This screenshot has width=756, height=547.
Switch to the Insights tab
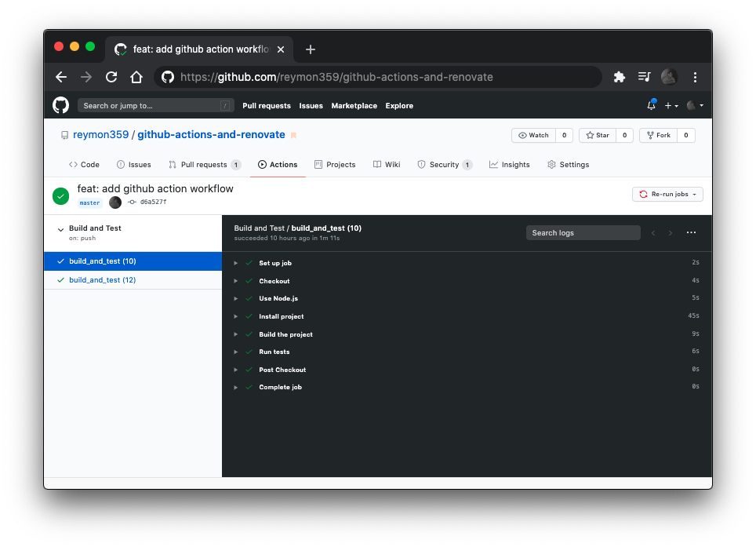pyautogui.click(x=509, y=164)
